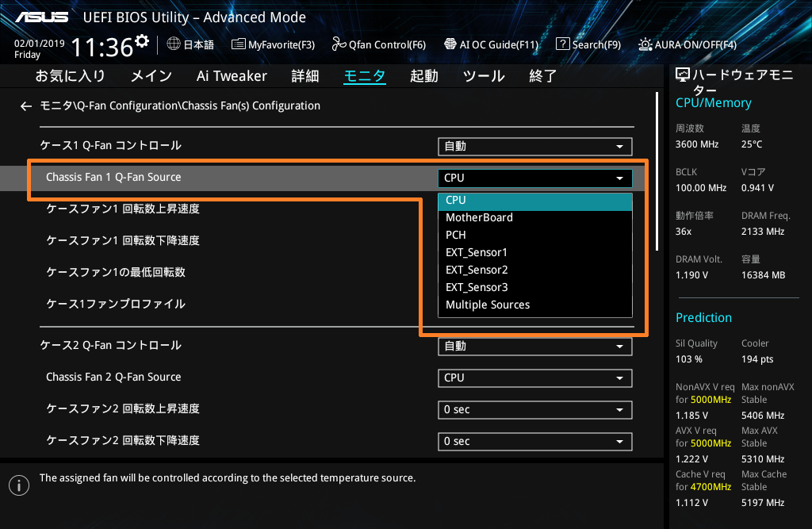Image resolution: width=812 pixels, height=529 pixels.
Task: Click ケース1ファンプロファイル label
Action: coord(116,304)
